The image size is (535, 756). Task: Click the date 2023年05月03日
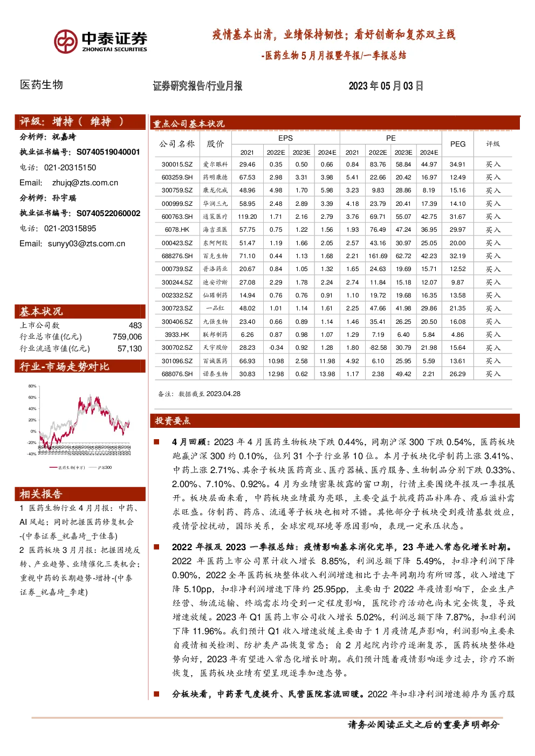click(x=386, y=86)
